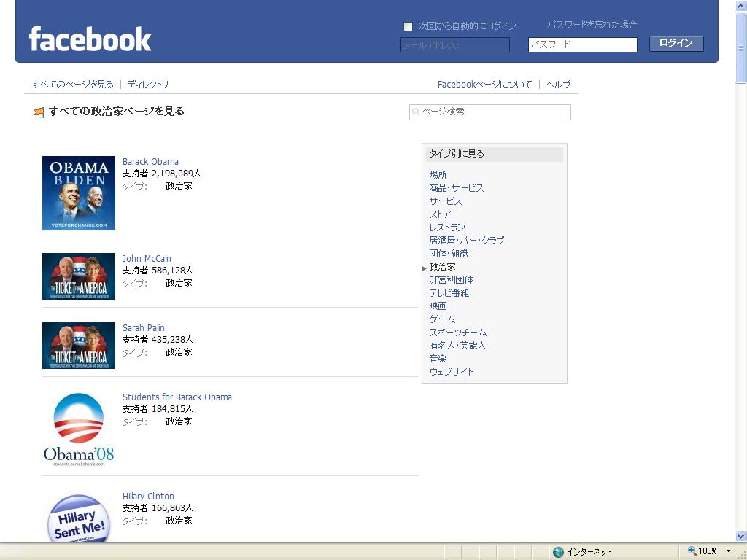Select 居酒屋・バー・クラブ in the type list
Viewport: 747px width, 560px height.
tap(466, 241)
